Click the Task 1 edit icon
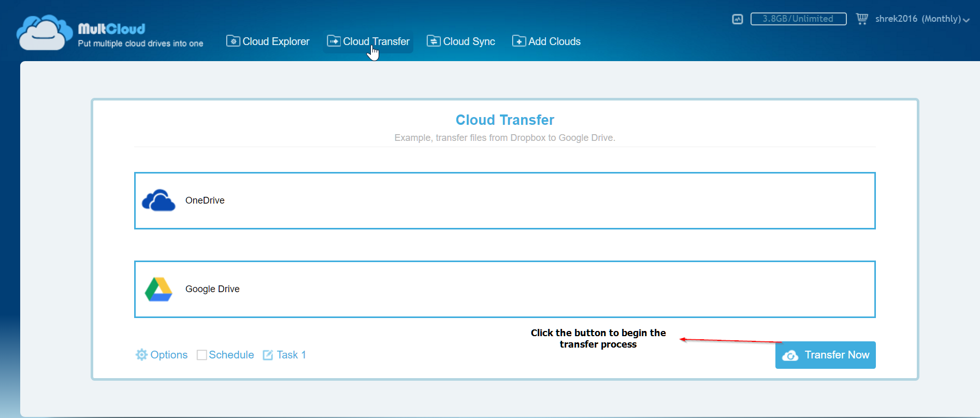The width and height of the screenshot is (980, 418). [268, 355]
